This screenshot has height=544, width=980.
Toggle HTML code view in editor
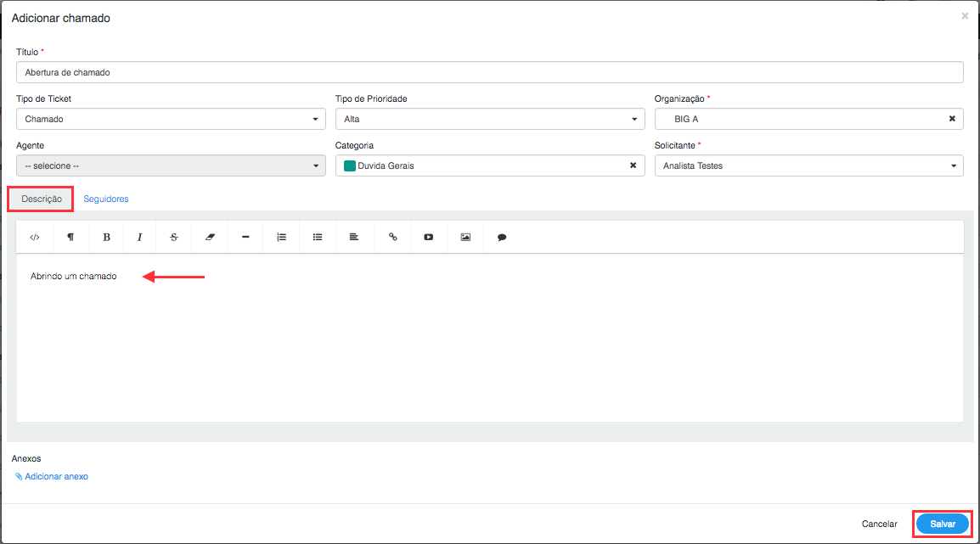point(35,238)
